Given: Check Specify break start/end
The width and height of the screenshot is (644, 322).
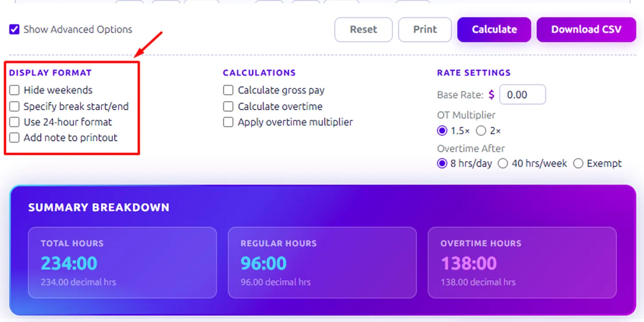Looking at the screenshot, I should coord(15,107).
